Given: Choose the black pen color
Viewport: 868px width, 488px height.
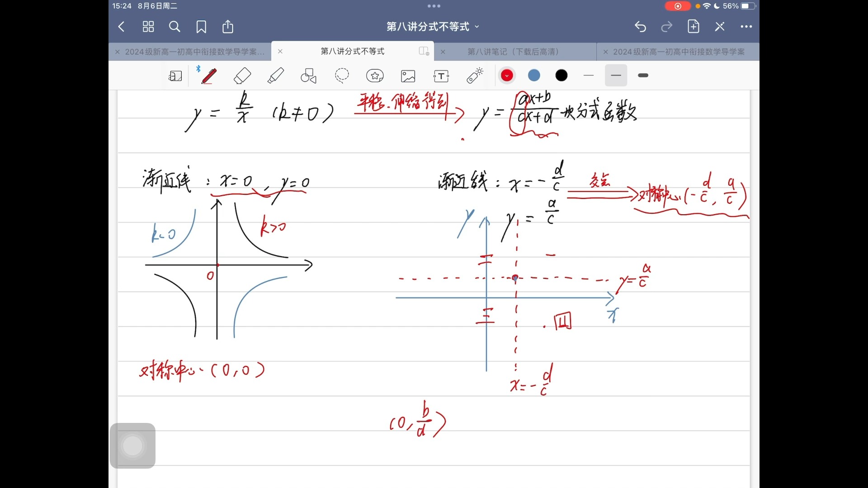Looking at the screenshot, I should 561,75.
